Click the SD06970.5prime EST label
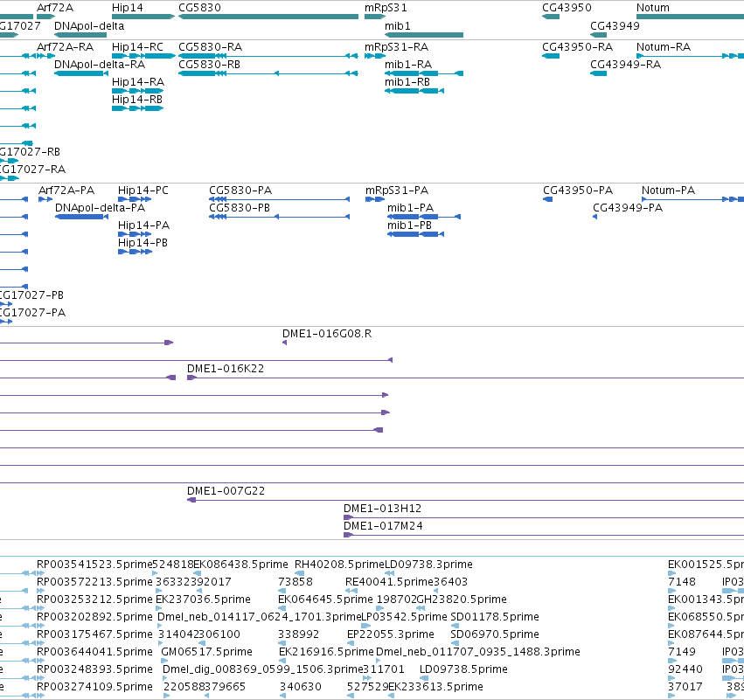Screen dimensions: 744x700 click(x=495, y=634)
